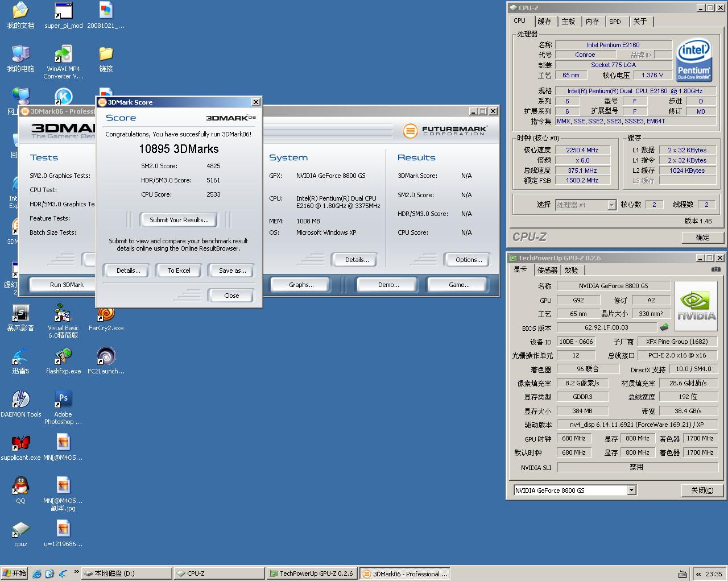Click Submit Your Results button
Viewport: 728px width, 582px height.
pos(179,220)
